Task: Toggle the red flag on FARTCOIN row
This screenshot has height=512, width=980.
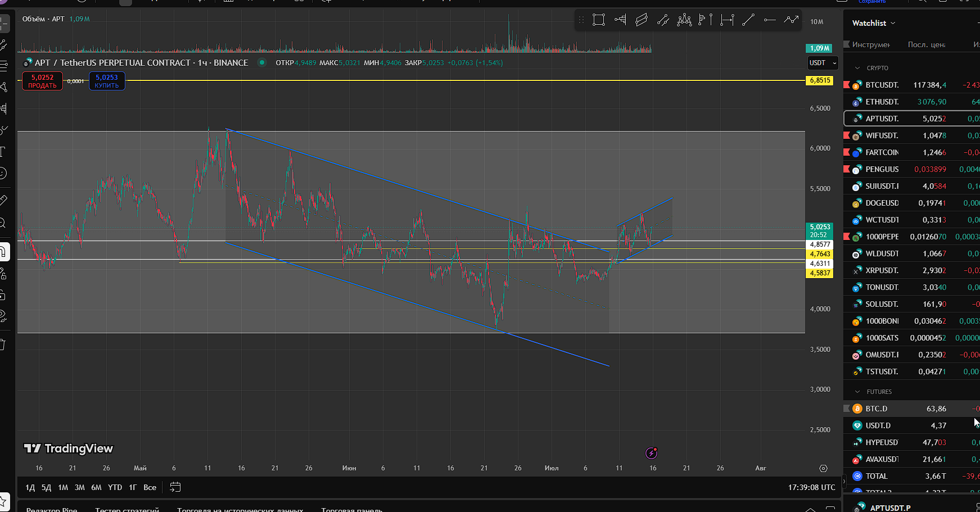Action: [847, 152]
